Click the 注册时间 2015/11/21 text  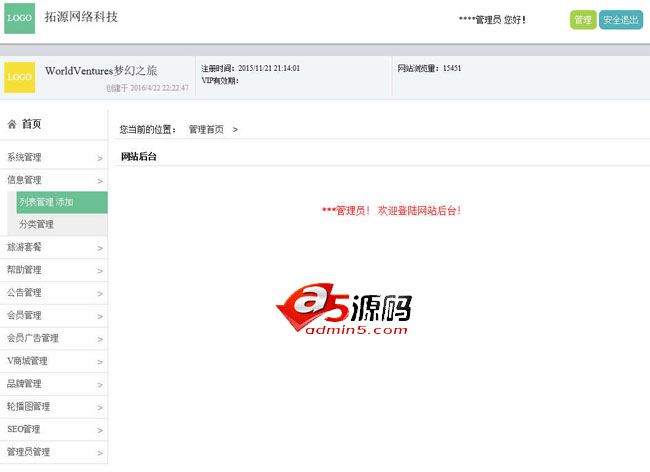250,68
